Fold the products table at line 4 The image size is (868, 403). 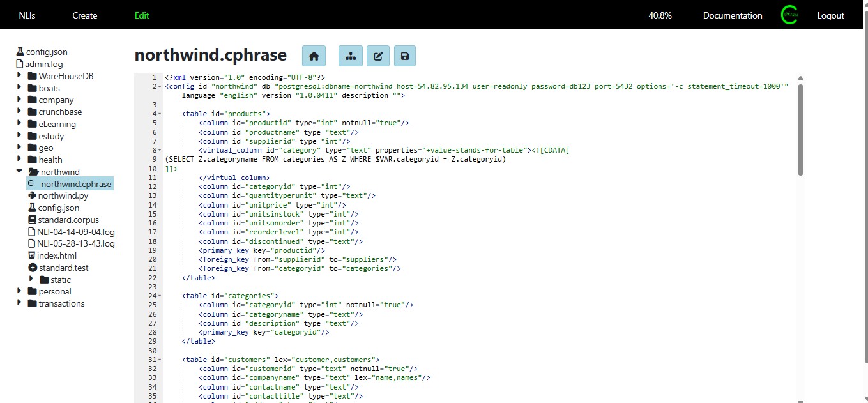click(160, 114)
